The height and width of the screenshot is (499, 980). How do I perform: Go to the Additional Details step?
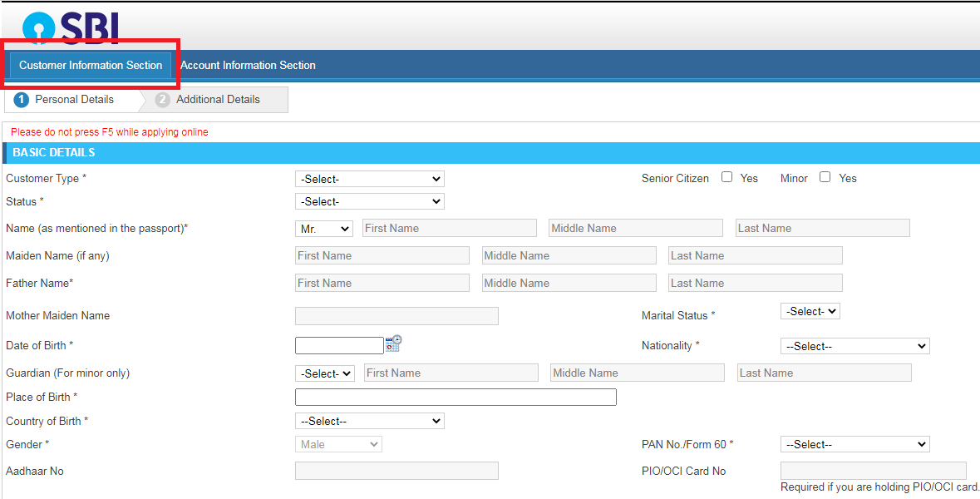[x=215, y=100]
